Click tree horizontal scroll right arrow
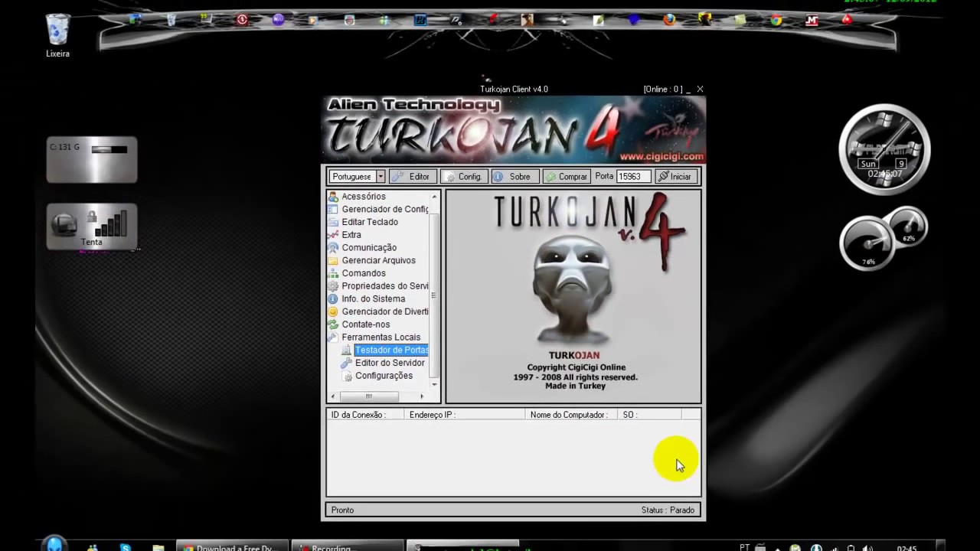The height and width of the screenshot is (551, 980). click(x=421, y=396)
